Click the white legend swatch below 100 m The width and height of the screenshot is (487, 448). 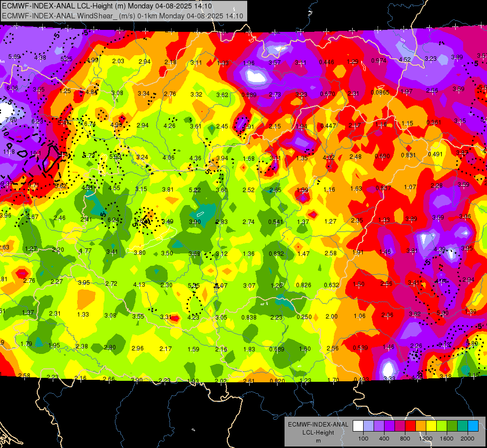pos(358,426)
